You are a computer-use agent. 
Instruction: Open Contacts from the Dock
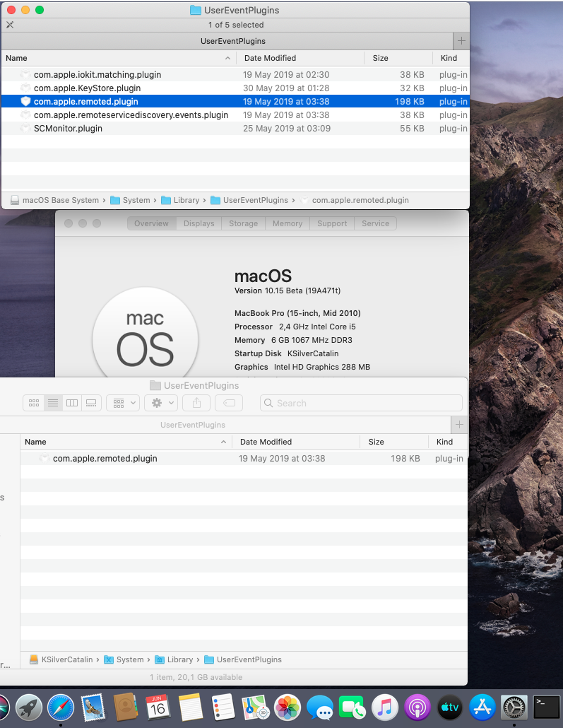tap(126, 708)
